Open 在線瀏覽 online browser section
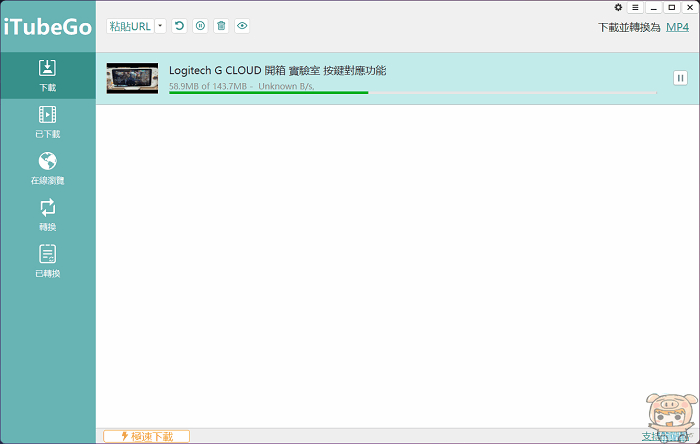The width and height of the screenshot is (700, 444). pyautogui.click(x=48, y=168)
